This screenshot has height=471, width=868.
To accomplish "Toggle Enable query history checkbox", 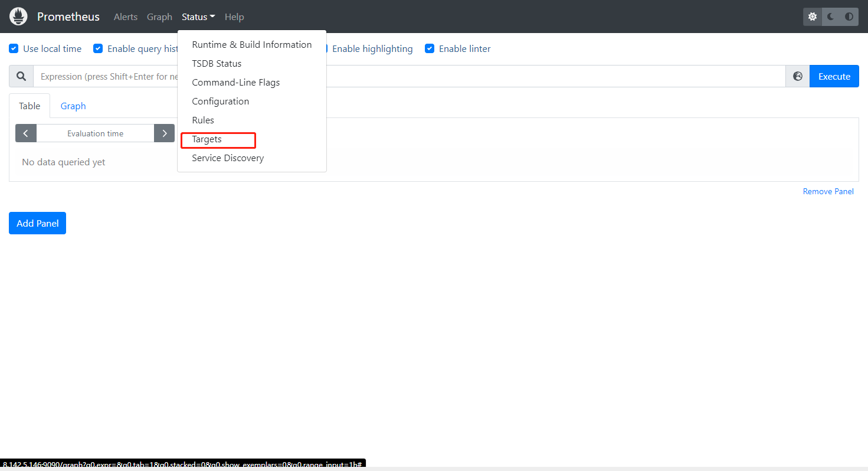I will (x=98, y=48).
